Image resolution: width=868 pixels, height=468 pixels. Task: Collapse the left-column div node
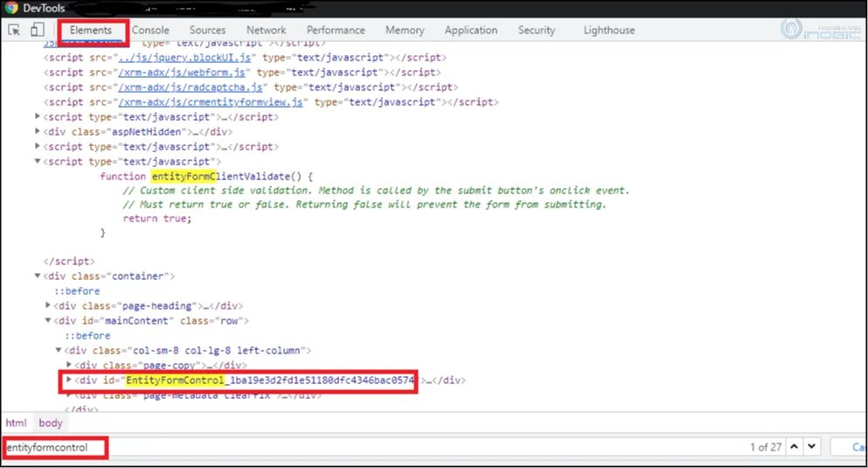tap(59, 351)
